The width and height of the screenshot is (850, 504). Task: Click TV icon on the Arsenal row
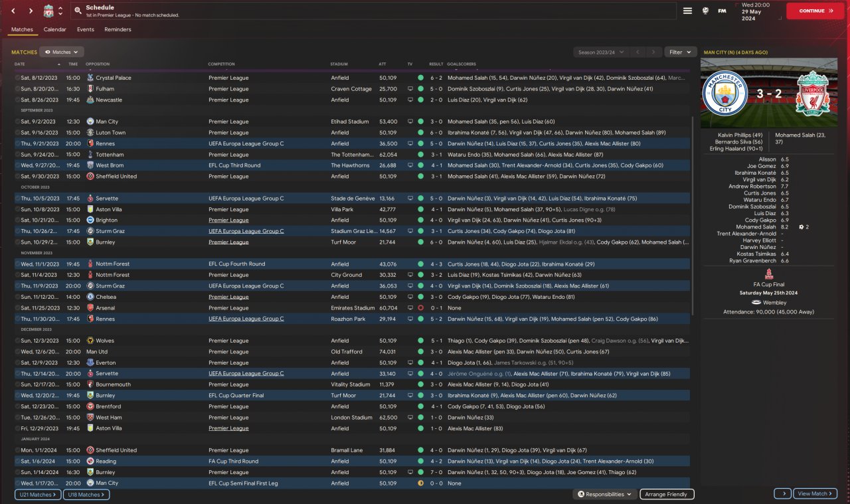[410, 308]
